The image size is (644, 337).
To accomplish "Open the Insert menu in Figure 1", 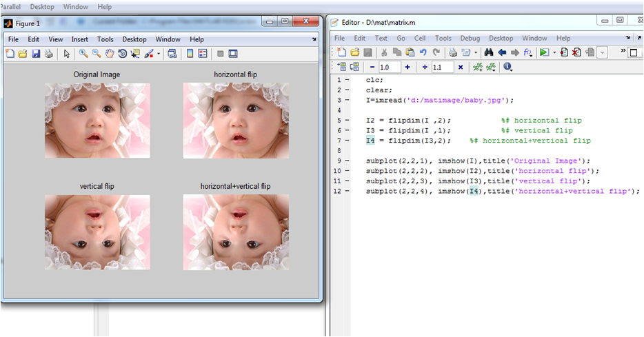I will pos(80,39).
